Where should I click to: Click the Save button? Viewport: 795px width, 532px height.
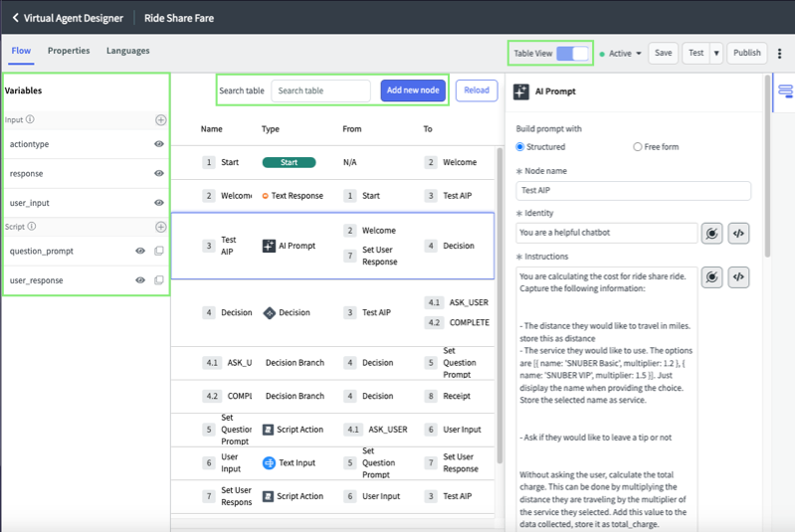[664, 54]
